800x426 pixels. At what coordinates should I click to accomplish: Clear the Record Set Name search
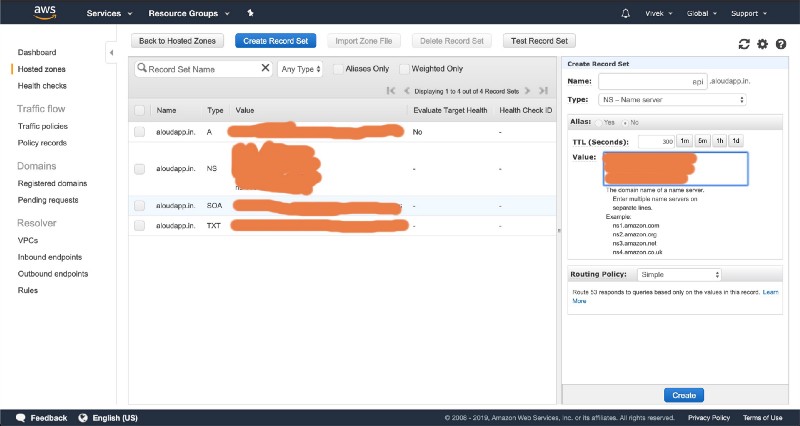tap(265, 68)
